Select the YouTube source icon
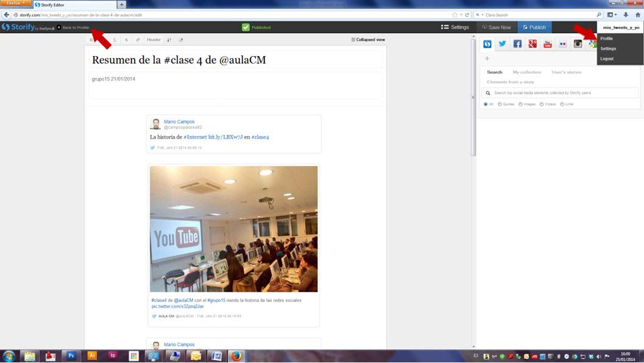This screenshot has height=363, width=644. tap(548, 44)
